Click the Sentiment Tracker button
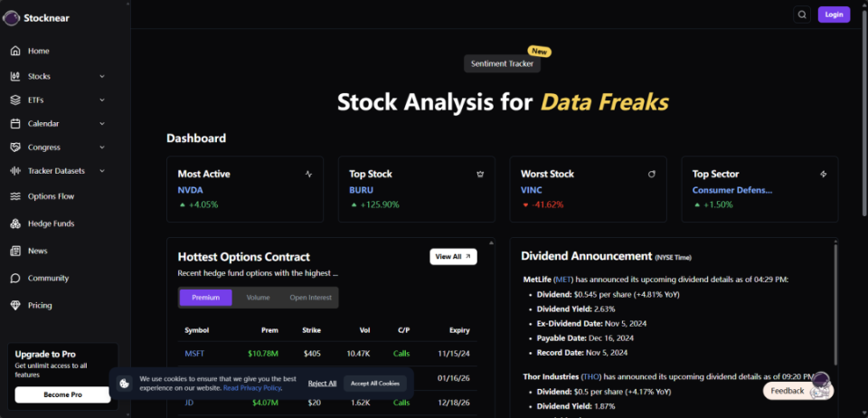The height and width of the screenshot is (418, 868). [502, 63]
